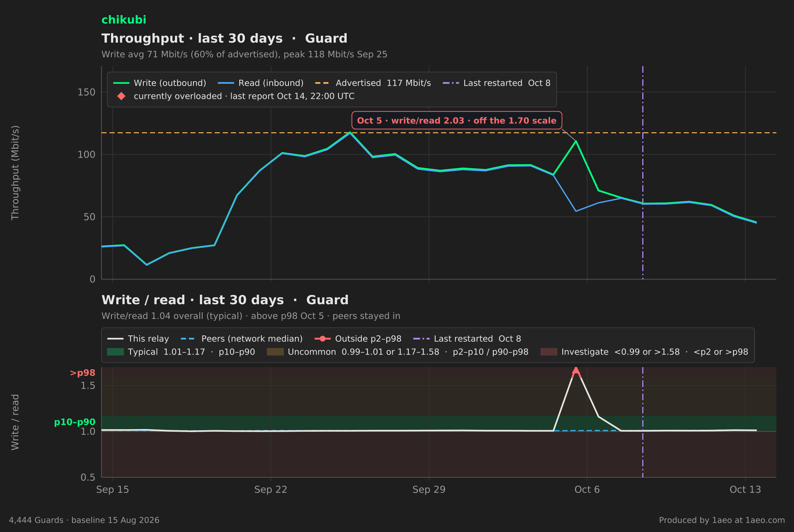The height and width of the screenshot is (532, 794).
Task: Click the 'Last restarted Oct 8' throughput legend entry
Action: 497,83
